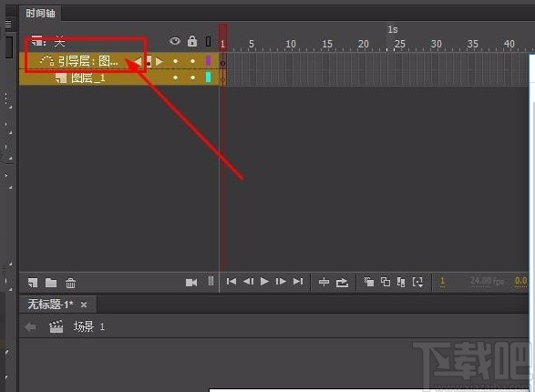Go to previous keyframe on guide layer
535x392 pixels.
click(138, 62)
